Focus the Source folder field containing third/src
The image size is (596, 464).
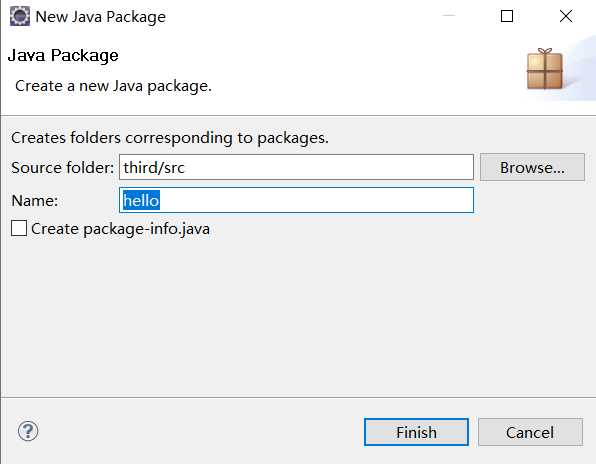(x=296, y=167)
